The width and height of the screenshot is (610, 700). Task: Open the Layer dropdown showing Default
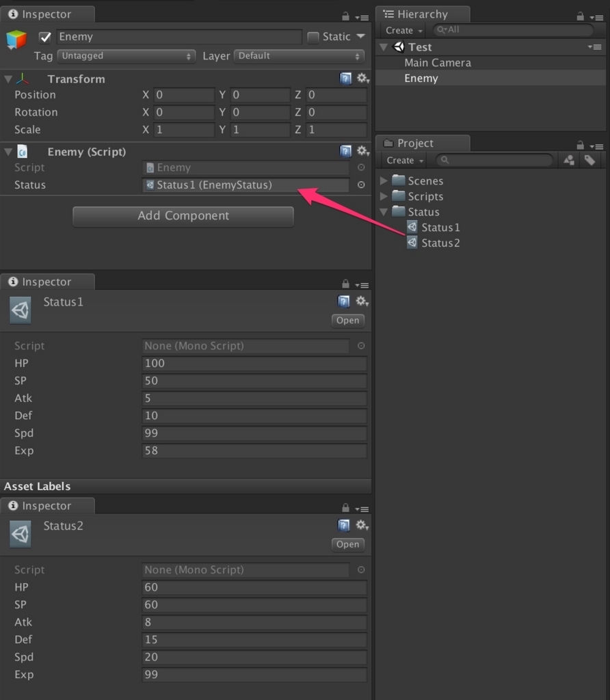tap(300, 56)
